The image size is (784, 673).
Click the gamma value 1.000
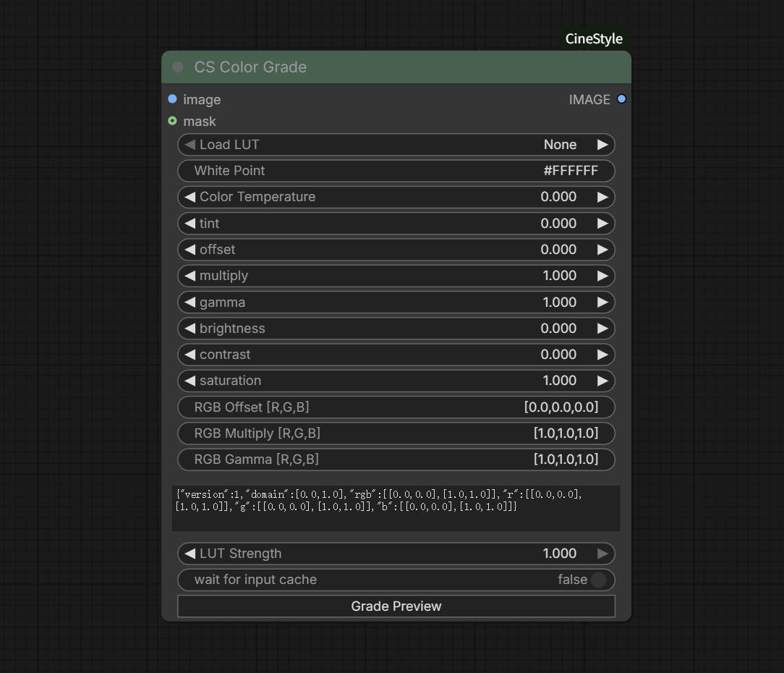[x=560, y=302]
